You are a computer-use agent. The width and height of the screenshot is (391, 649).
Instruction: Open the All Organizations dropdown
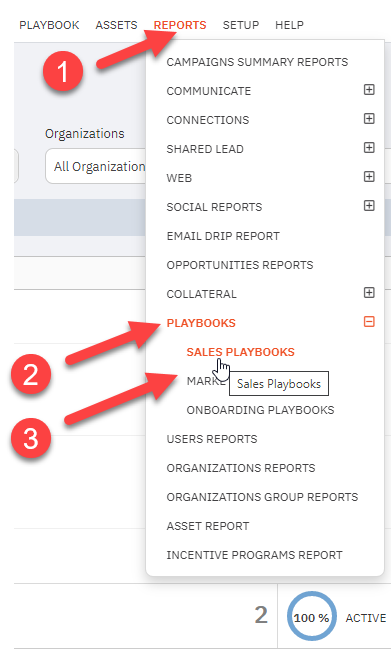click(x=96, y=166)
